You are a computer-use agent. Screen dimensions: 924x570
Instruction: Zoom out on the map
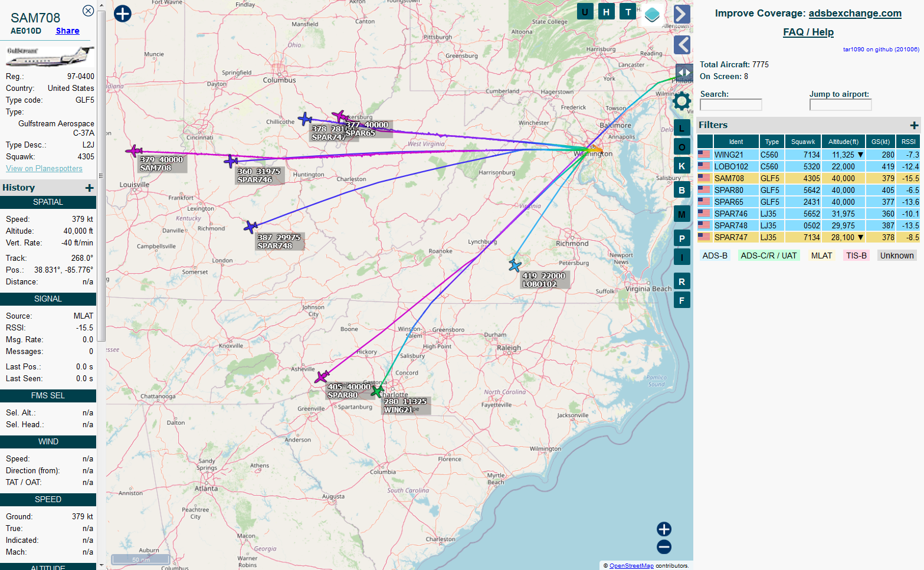(664, 547)
